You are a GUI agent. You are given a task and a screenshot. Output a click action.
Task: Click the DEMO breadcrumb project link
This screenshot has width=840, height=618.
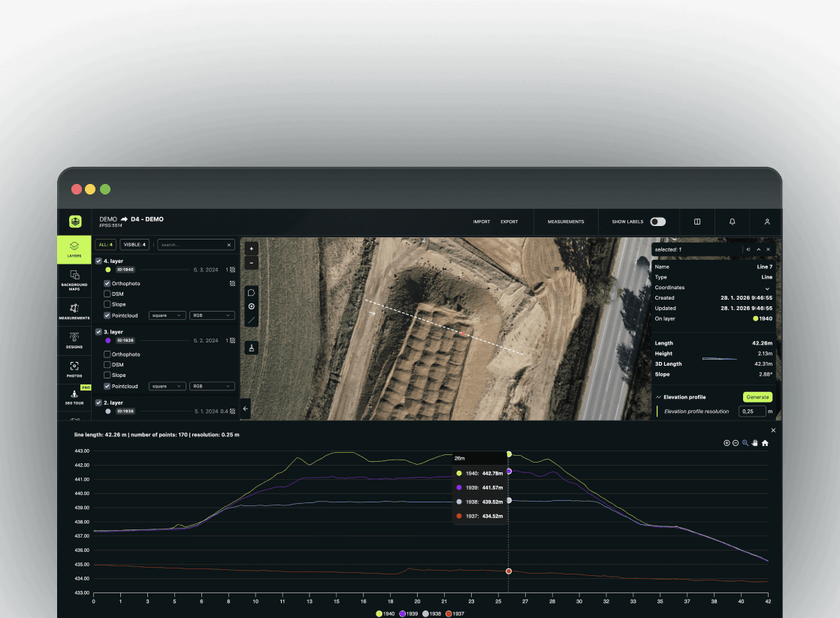108,219
